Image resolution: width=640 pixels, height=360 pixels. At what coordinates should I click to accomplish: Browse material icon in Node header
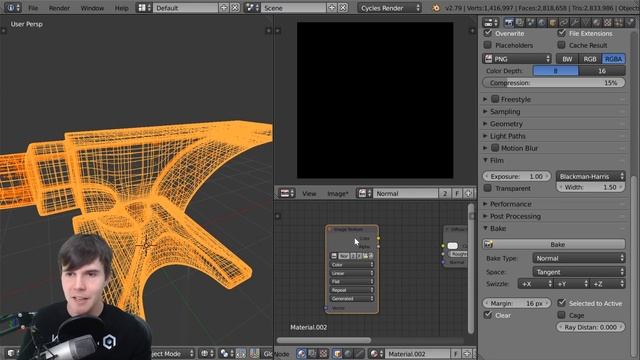(376, 353)
